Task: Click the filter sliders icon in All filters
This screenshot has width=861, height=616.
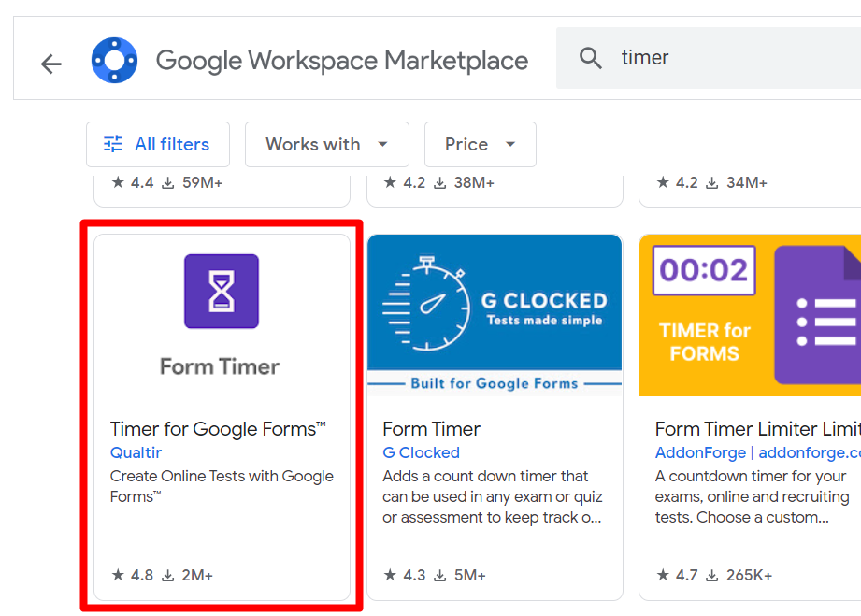Action: (113, 144)
